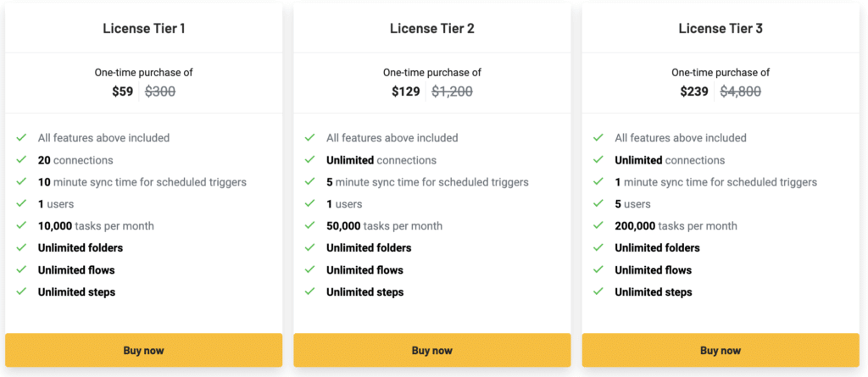
Task: Click checkmark next to Tier 1 '10,000 tasks'
Action: pos(21,226)
